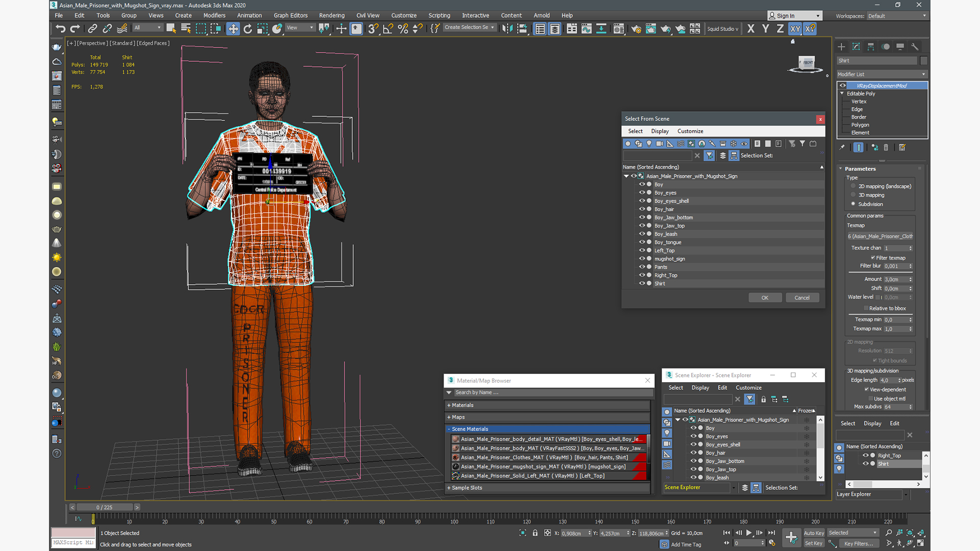
Task: Click OK button in Select From Scene
Action: (765, 297)
